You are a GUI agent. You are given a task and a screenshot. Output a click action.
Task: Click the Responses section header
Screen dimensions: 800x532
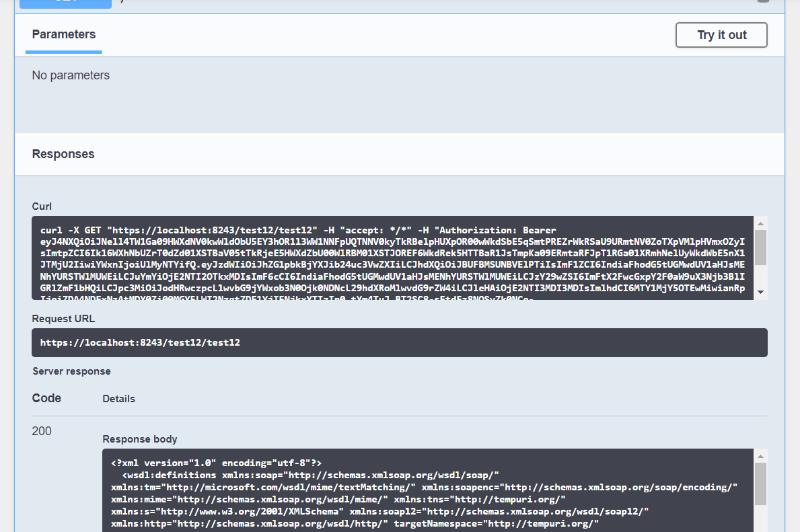coord(63,153)
